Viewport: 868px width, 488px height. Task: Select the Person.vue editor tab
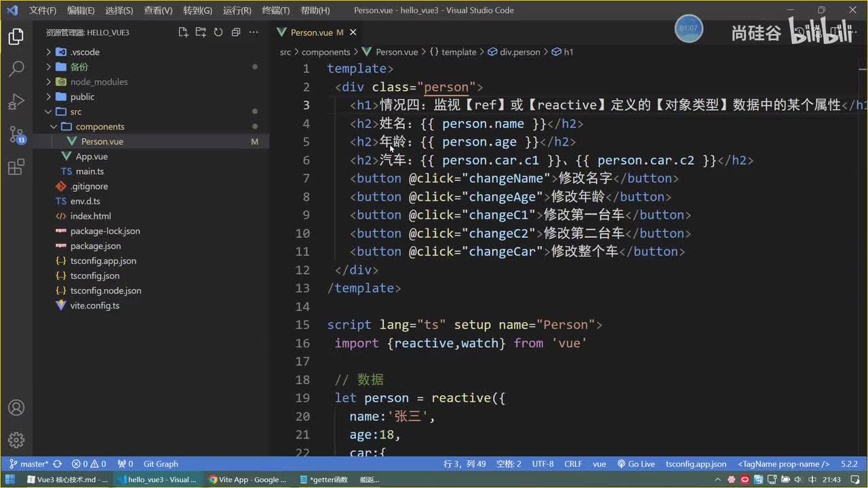click(317, 32)
